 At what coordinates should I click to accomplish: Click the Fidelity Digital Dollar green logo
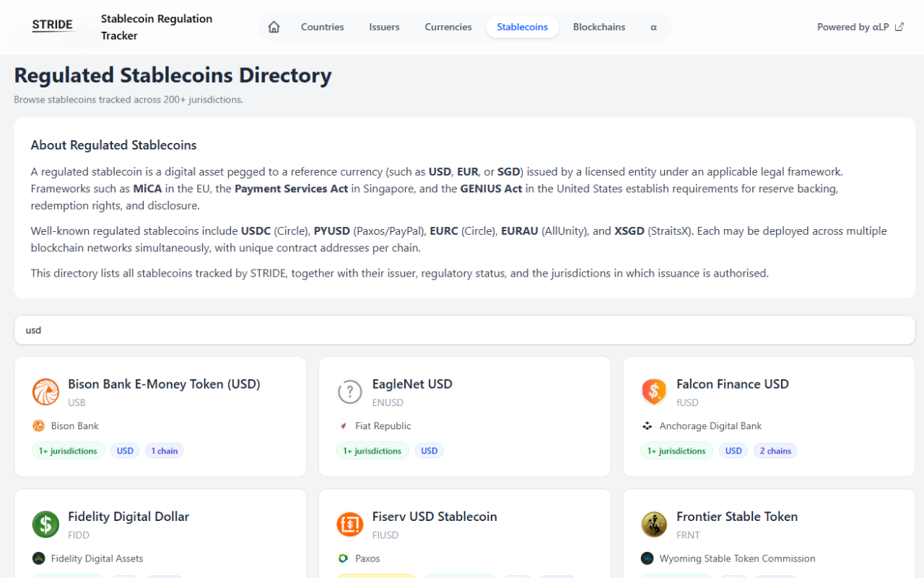click(45, 525)
